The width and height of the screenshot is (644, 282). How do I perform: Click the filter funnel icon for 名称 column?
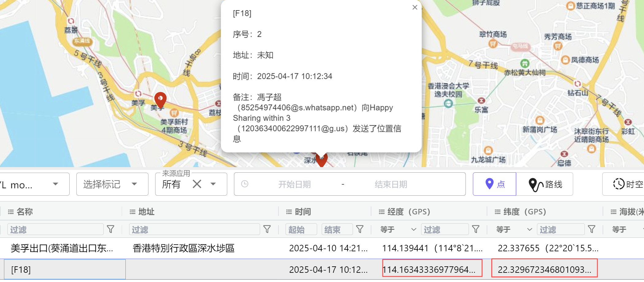[110, 229]
